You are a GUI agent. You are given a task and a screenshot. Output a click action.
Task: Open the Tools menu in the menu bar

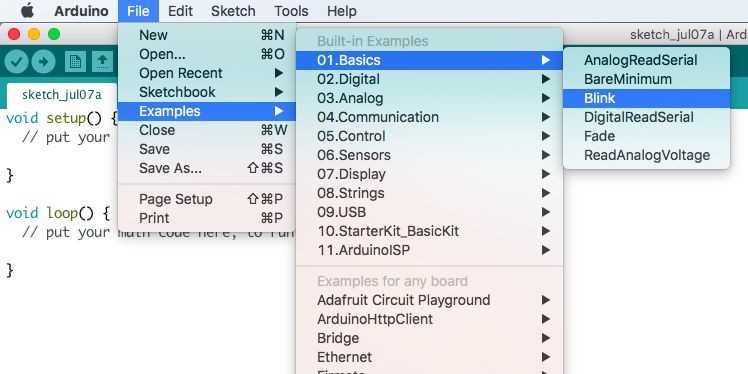(291, 10)
